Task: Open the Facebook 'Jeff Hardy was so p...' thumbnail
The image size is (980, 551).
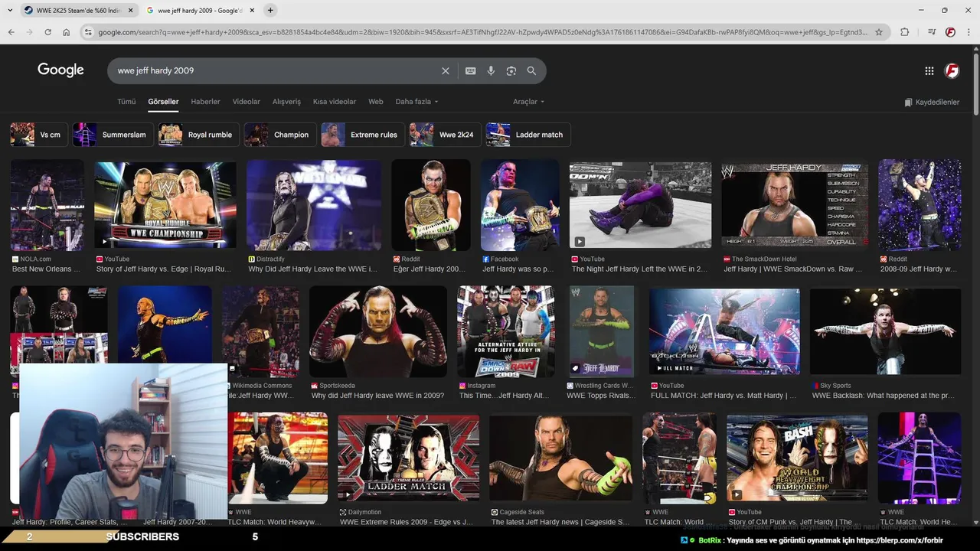Action: pyautogui.click(x=520, y=205)
